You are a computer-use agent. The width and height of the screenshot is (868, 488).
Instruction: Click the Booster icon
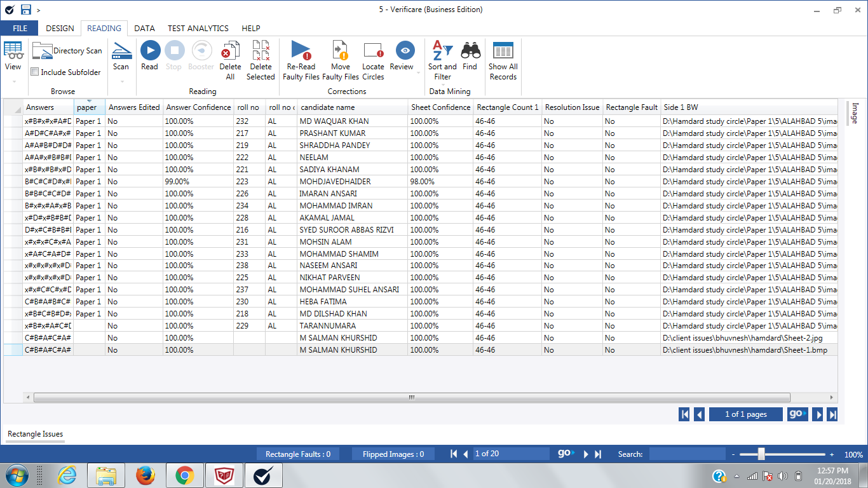coord(201,51)
